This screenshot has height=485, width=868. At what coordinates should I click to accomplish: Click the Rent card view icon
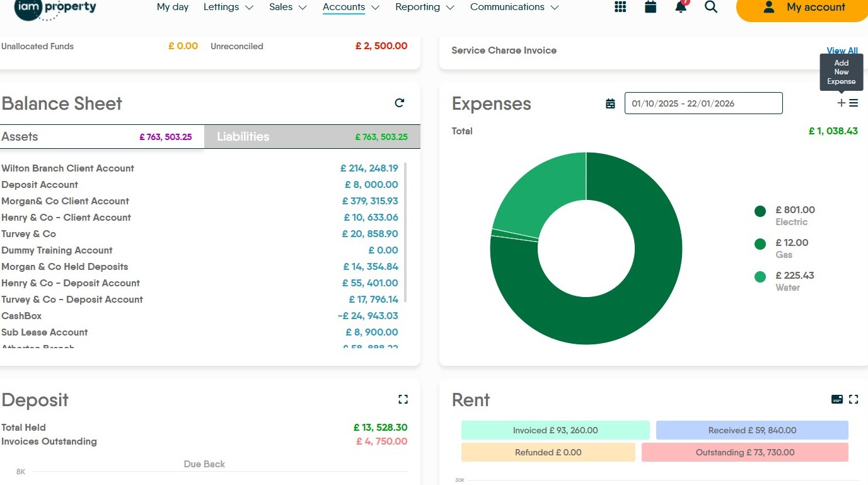(837, 399)
